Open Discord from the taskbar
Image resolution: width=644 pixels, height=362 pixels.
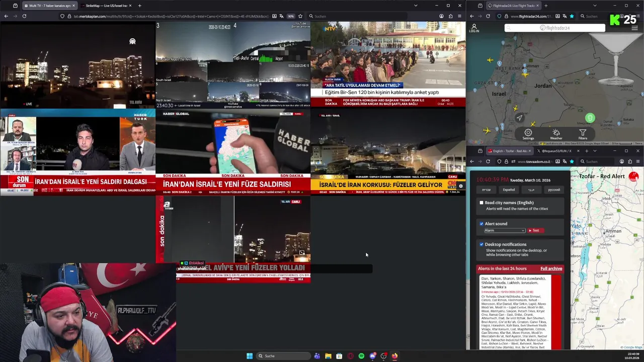point(372,356)
